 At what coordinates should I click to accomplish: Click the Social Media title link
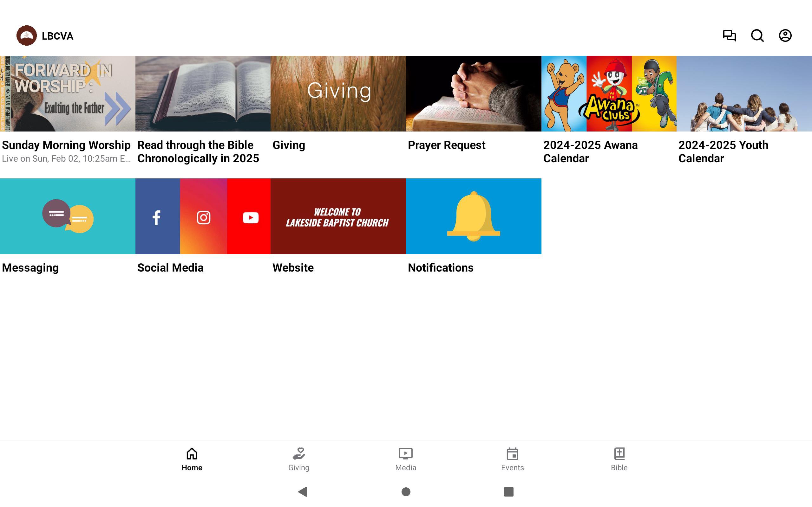170,267
